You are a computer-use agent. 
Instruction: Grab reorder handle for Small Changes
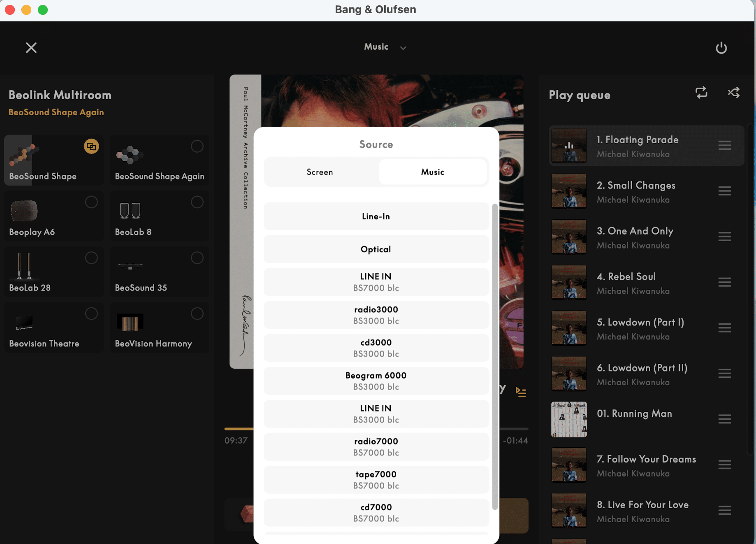click(x=724, y=191)
